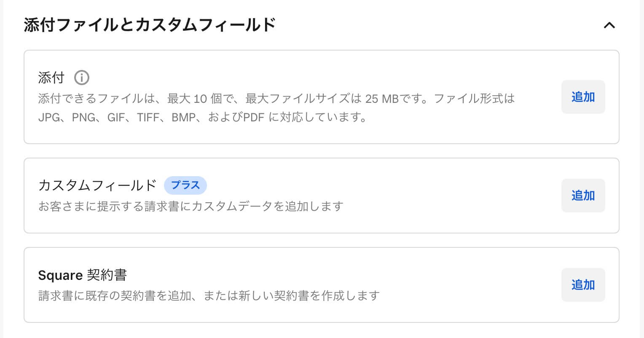Click the word Square in the contract card
This screenshot has height=338, width=644.
60,276
